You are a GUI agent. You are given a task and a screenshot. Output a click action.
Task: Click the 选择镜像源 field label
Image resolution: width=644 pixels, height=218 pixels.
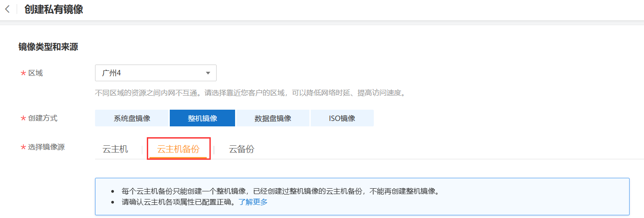coord(46,147)
